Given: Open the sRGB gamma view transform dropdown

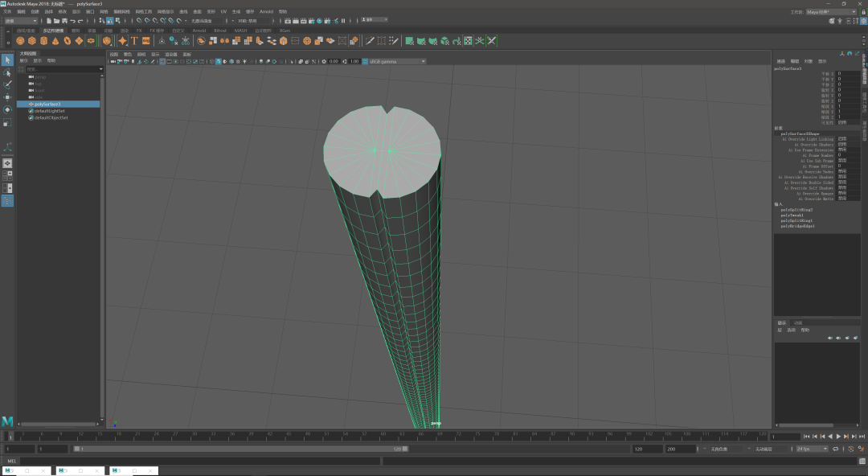Looking at the screenshot, I should pos(397,61).
